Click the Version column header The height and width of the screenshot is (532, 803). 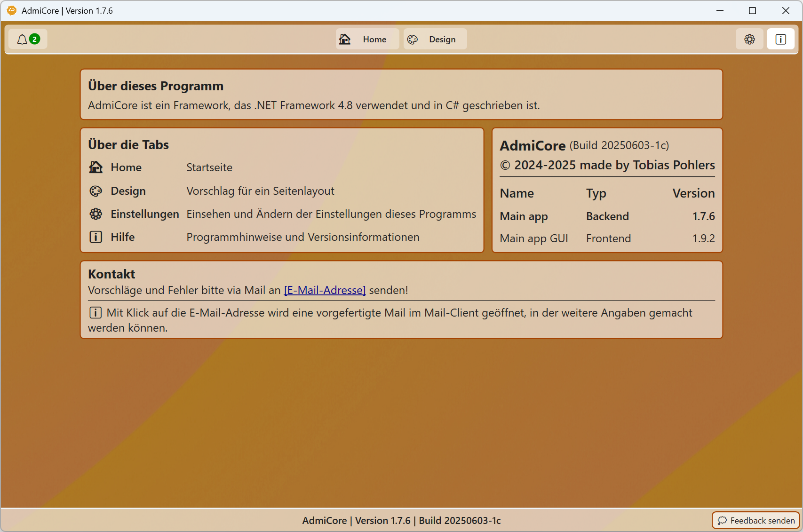click(x=693, y=193)
